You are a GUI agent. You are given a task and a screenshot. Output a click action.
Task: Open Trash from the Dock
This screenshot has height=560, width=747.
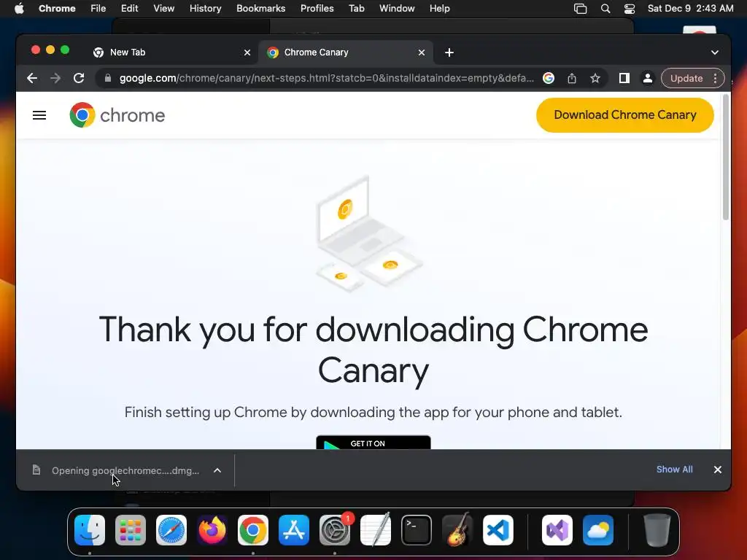coord(657,530)
